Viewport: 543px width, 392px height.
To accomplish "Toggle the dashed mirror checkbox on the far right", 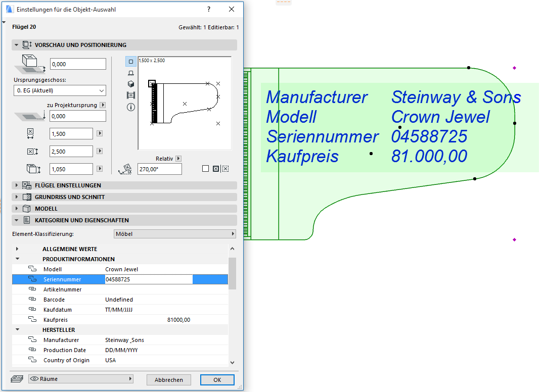I will pyautogui.click(x=225, y=167).
